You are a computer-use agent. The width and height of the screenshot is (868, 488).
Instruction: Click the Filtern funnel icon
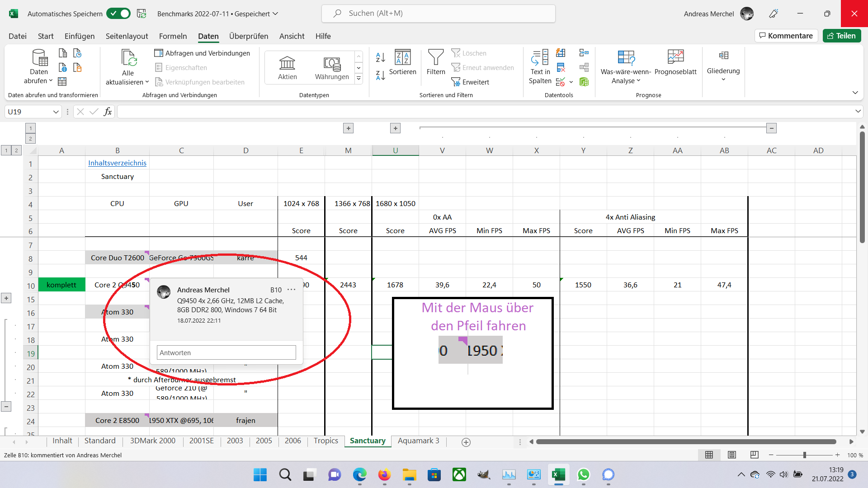(x=435, y=58)
